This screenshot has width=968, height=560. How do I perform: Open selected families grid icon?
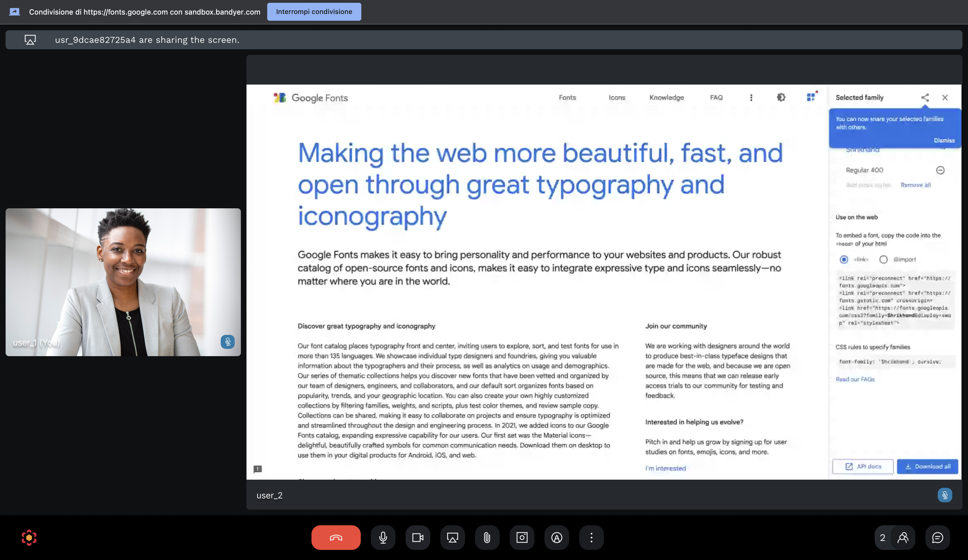pos(811,97)
